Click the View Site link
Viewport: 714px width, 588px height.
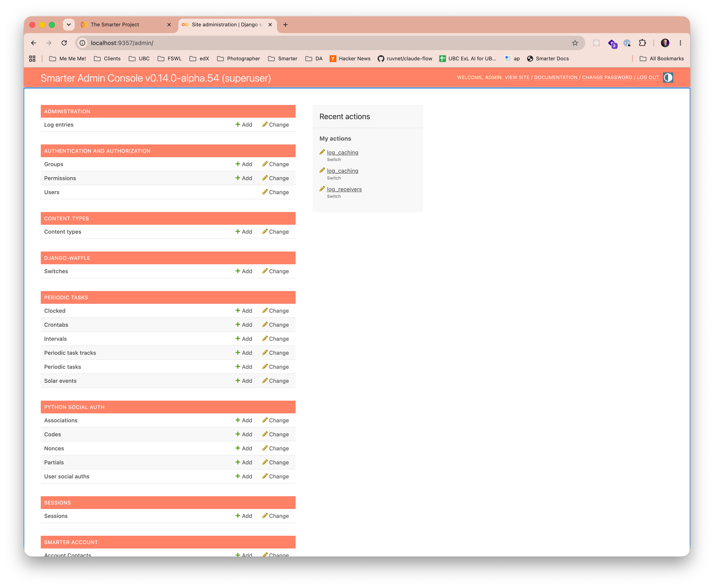click(x=517, y=78)
